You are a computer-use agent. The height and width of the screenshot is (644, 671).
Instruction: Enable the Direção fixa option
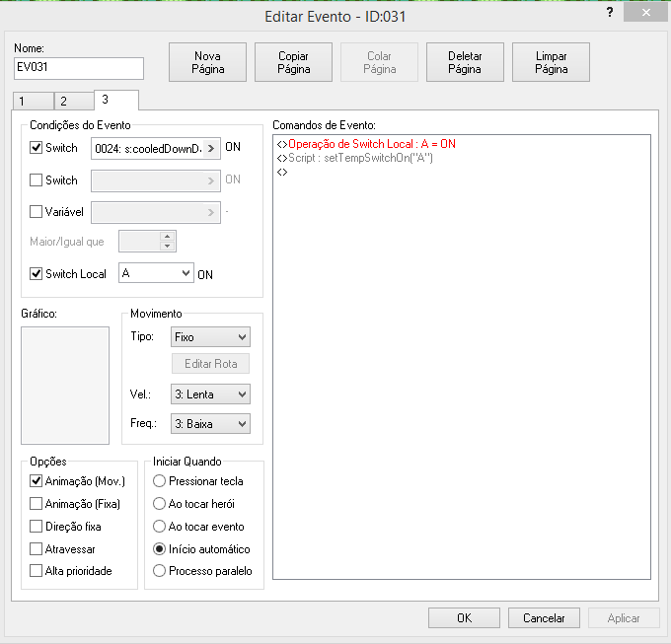[37, 527]
